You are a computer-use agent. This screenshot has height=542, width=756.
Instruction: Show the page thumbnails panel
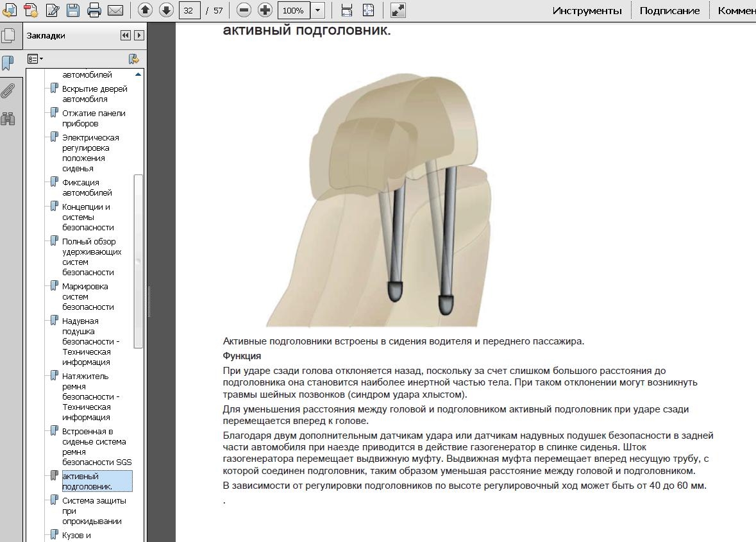[8, 35]
